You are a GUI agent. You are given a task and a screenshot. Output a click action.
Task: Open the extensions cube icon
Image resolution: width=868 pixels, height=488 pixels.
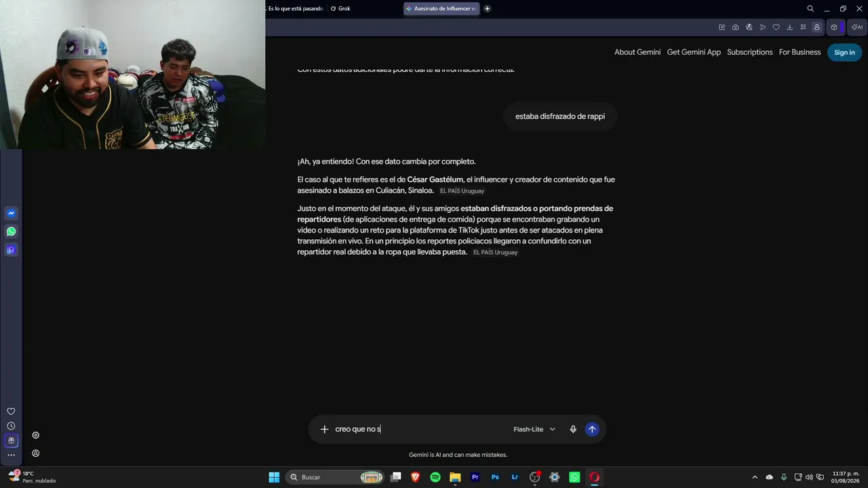(834, 27)
